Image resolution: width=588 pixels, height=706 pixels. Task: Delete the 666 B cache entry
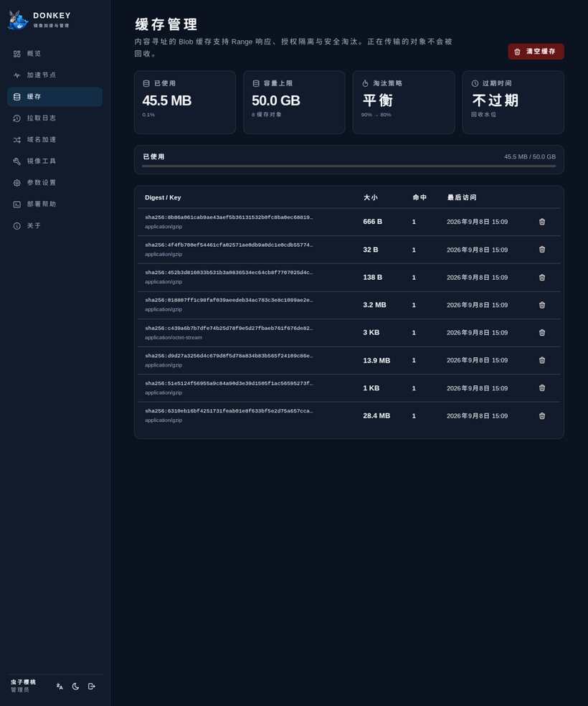pos(542,222)
